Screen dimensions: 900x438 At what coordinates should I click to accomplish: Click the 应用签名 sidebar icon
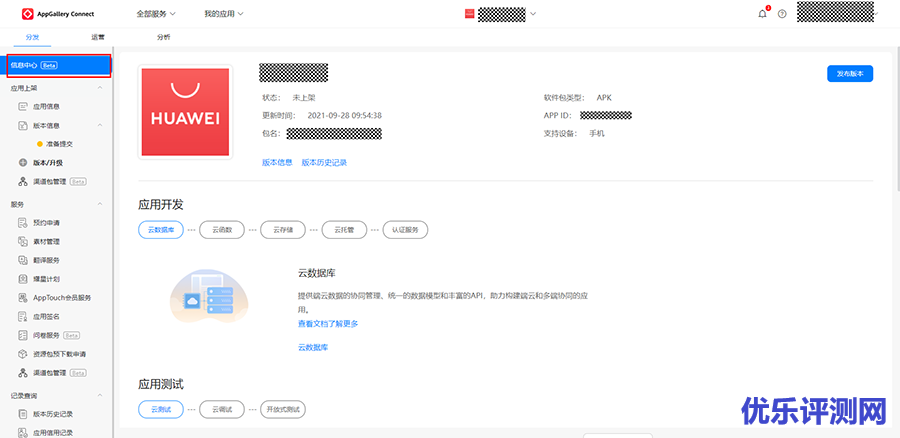pos(23,316)
